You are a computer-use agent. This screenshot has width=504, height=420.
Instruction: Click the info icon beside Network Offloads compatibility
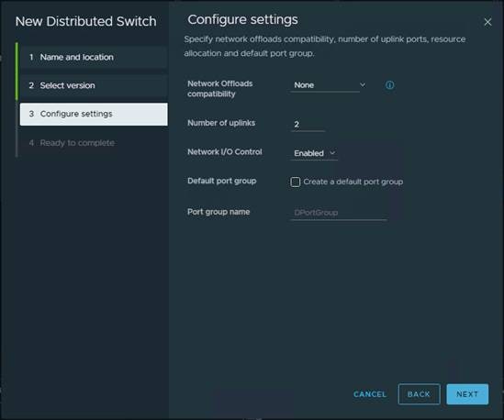pos(389,85)
